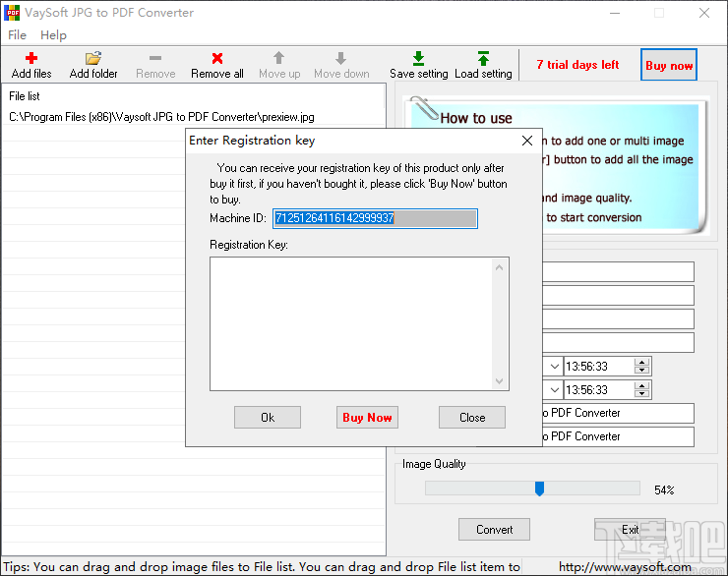Open the File menu
The image size is (728, 576).
tap(17, 35)
